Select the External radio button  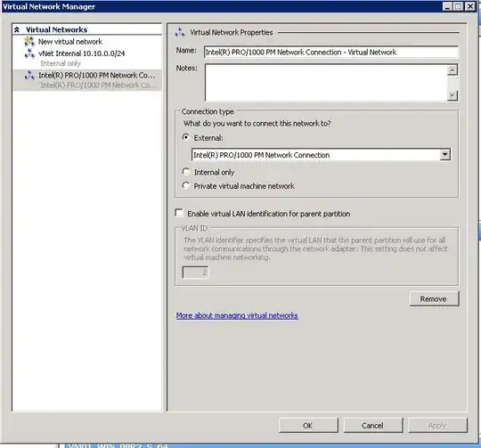coord(185,137)
